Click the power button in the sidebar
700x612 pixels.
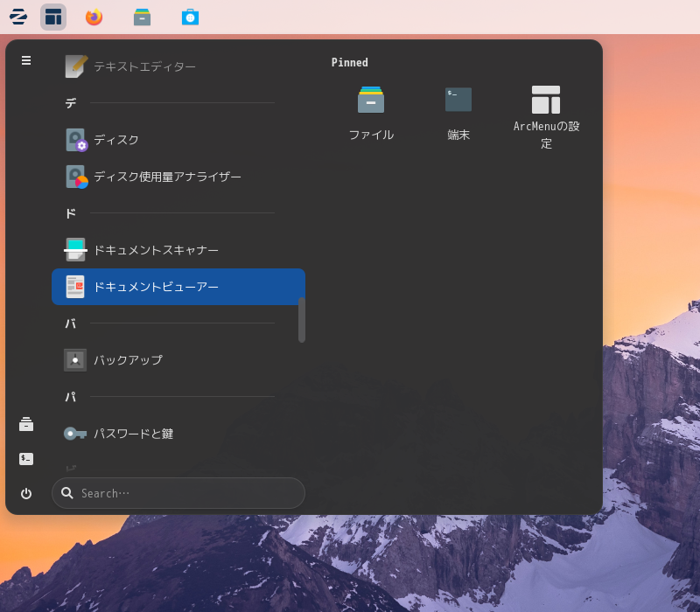pos(26,493)
